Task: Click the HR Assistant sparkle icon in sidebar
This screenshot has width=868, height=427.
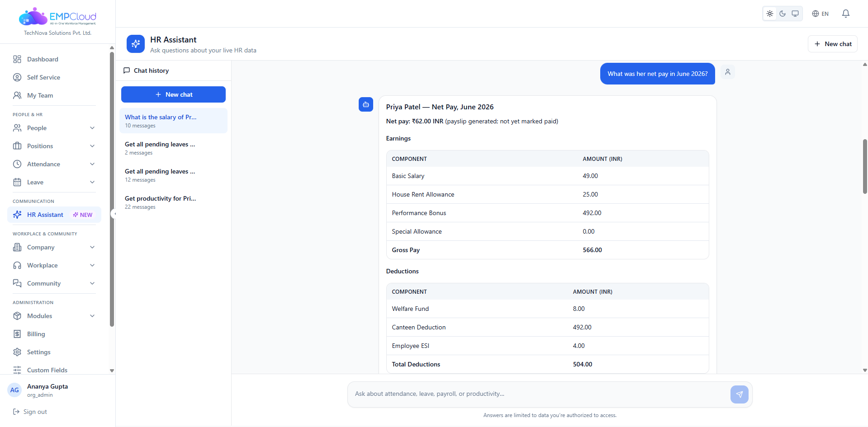Action: 17,215
